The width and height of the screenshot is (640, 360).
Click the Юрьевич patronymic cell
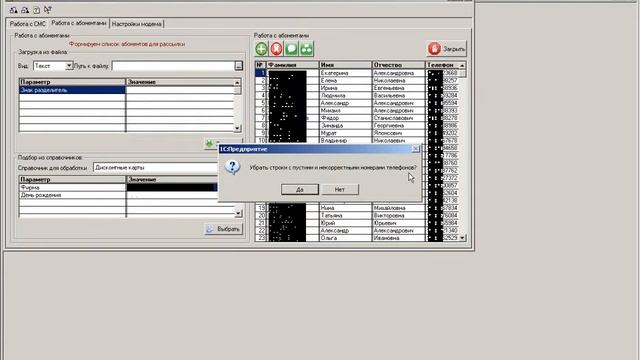[x=398, y=223]
